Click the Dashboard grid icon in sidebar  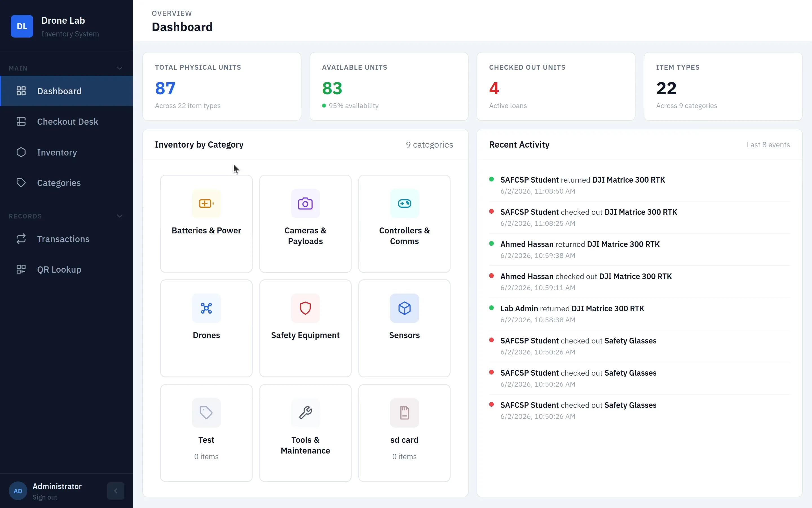coord(21,91)
